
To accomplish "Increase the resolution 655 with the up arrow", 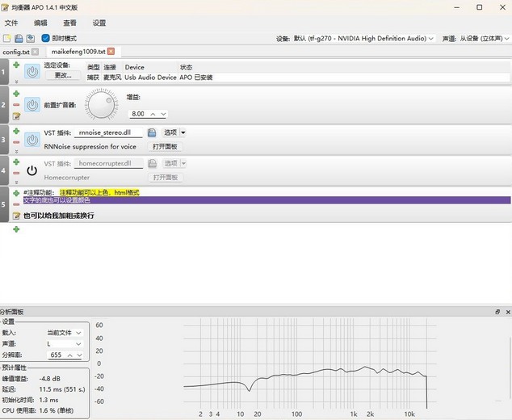I will (70, 355).
